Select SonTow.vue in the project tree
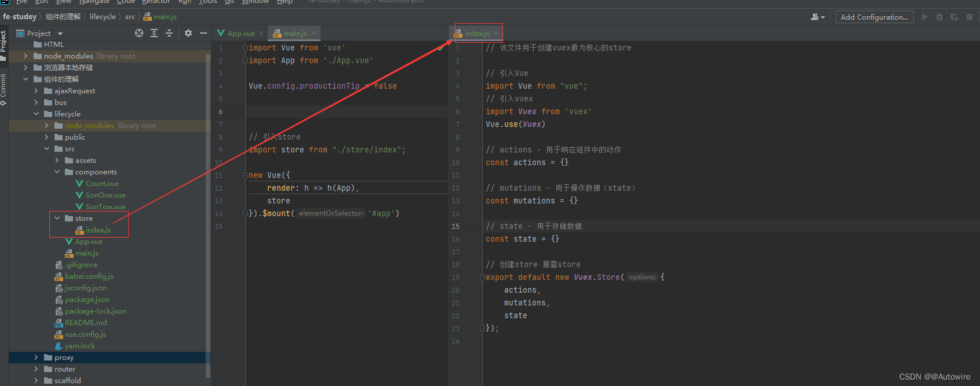 click(x=105, y=207)
